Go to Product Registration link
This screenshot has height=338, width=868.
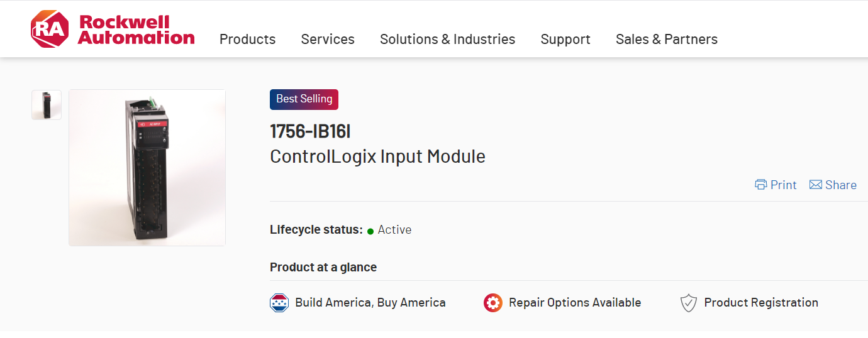point(761,303)
